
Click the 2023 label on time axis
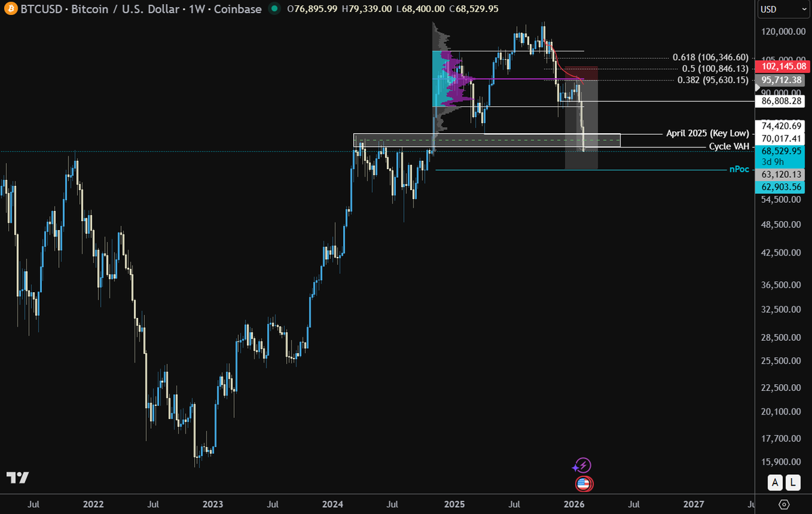click(x=212, y=505)
